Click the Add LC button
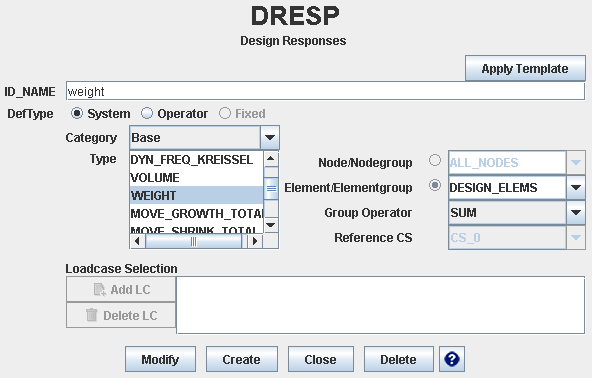Viewport: 592px width, 378px height. 121,290
